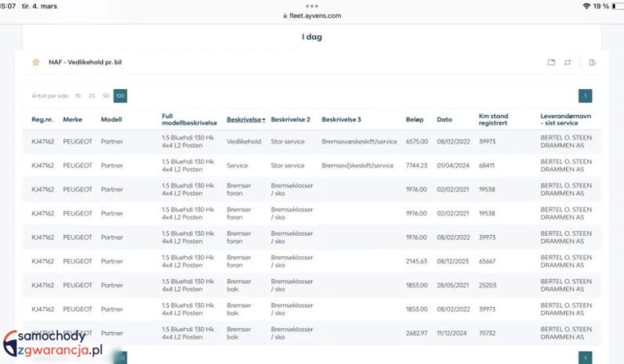Sort by Full modellbeskrivelse column header
Viewport: 624px width, 364px height.
click(x=189, y=120)
